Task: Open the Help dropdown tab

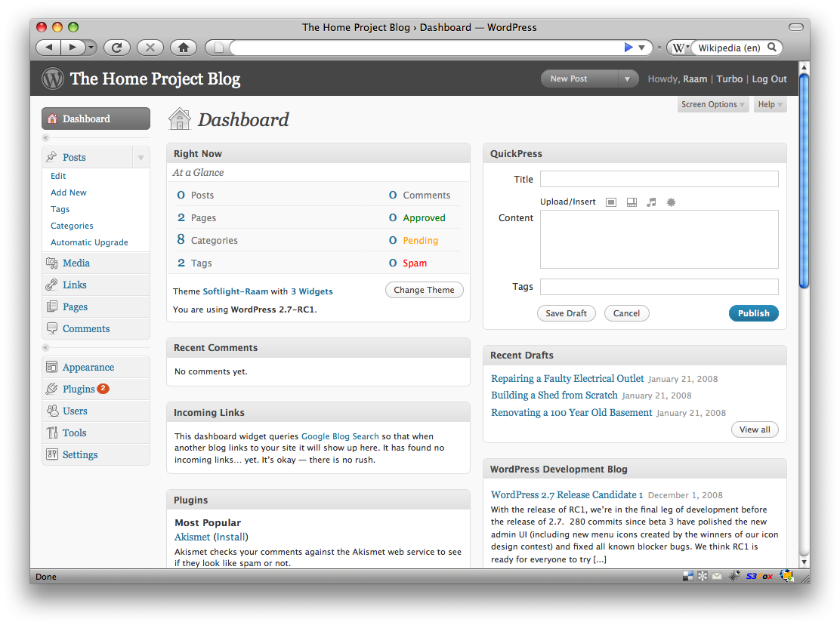Action: tap(770, 105)
